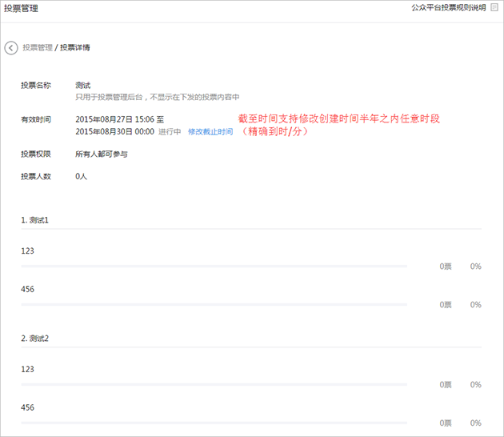This screenshot has width=504, height=437.
Task: Click the vote name value 测试
Action: click(x=82, y=85)
